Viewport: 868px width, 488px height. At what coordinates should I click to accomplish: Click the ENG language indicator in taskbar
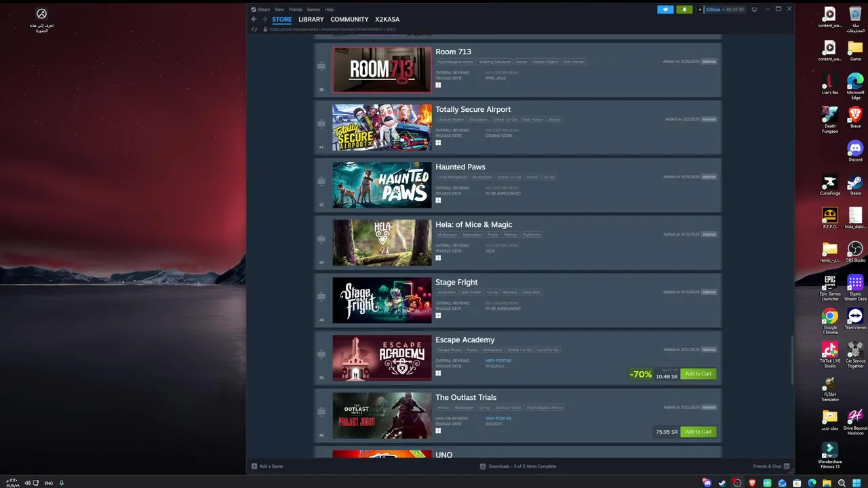pyautogui.click(x=48, y=483)
